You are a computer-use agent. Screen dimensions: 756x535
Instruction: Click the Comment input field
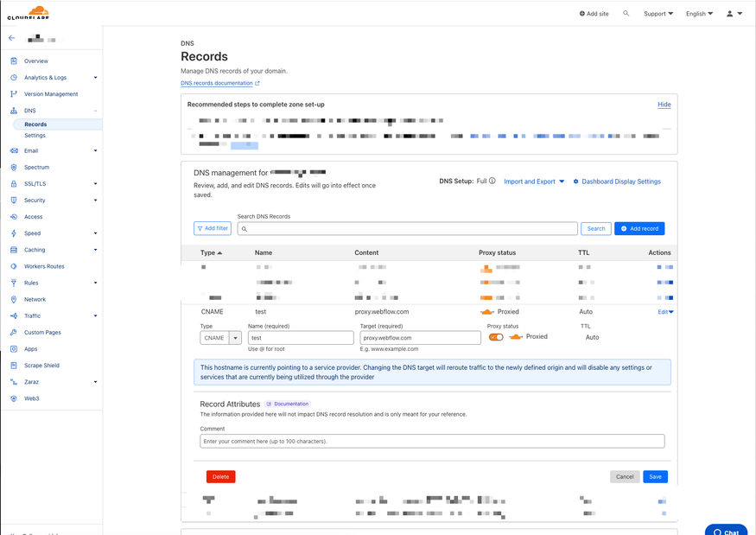click(x=432, y=442)
